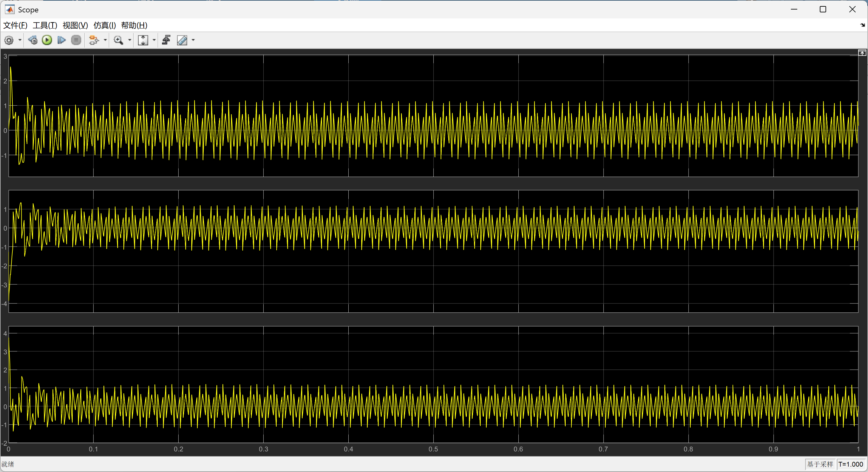Click the scale axes limits icon
The image size is (868, 472).
[x=143, y=40]
